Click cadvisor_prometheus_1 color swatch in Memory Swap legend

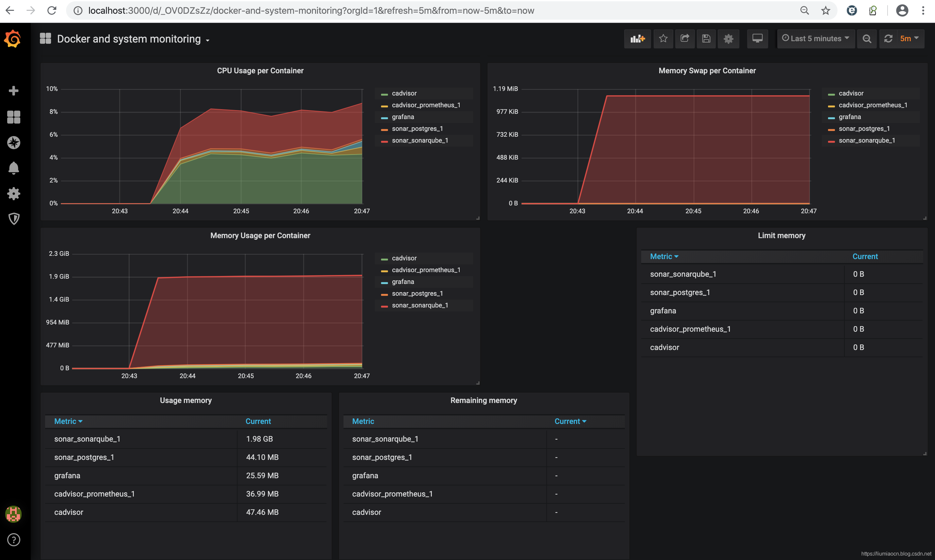[831, 106]
